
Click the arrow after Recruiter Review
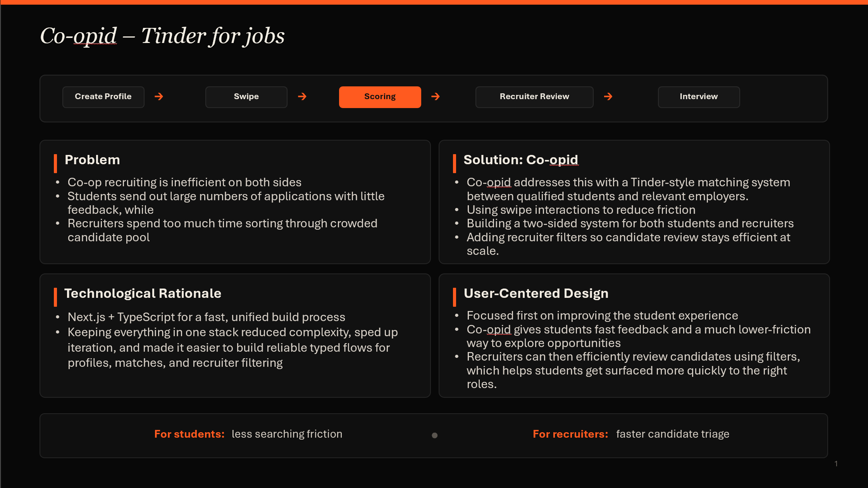tap(608, 96)
